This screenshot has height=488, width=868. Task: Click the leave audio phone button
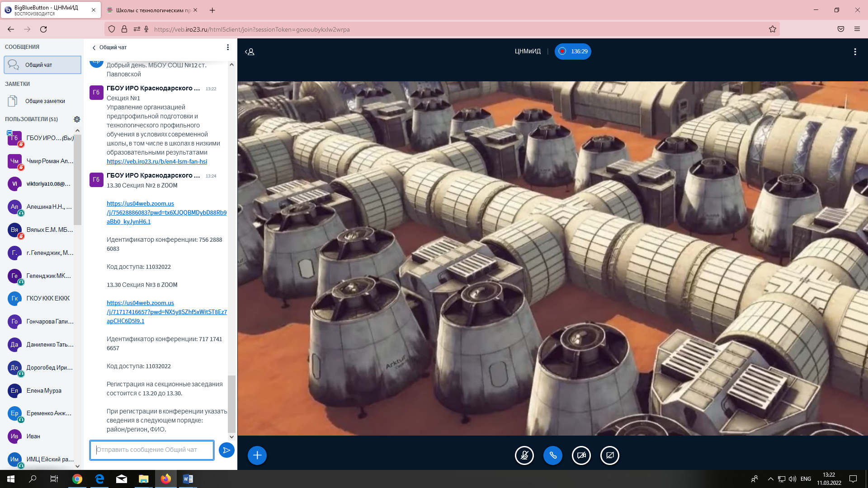[553, 455]
